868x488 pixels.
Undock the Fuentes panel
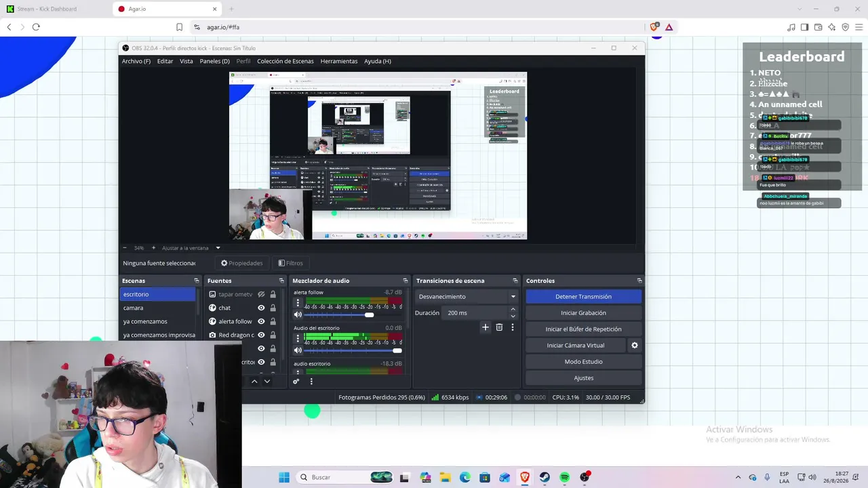pos(281,281)
